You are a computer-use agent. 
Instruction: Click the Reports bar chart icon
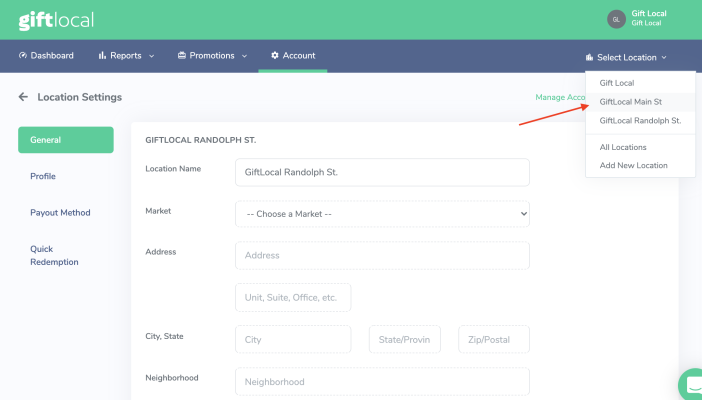tap(103, 56)
